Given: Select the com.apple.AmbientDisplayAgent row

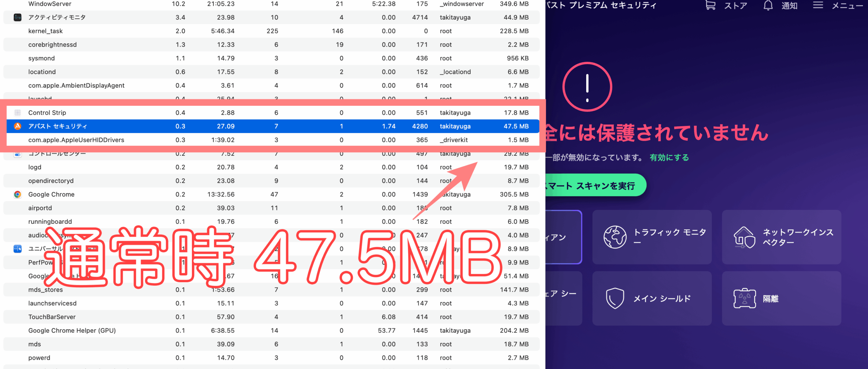Looking at the screenshot, I should (271, 85).
